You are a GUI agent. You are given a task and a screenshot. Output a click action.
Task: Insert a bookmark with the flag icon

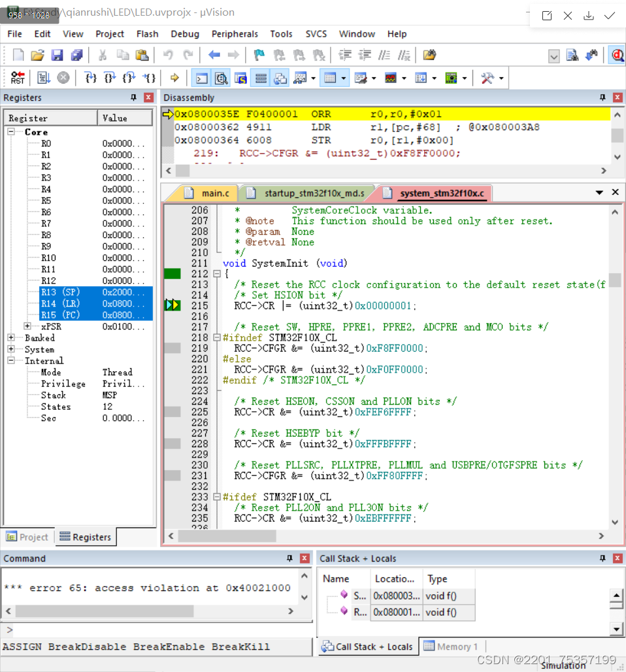point(259,56)
